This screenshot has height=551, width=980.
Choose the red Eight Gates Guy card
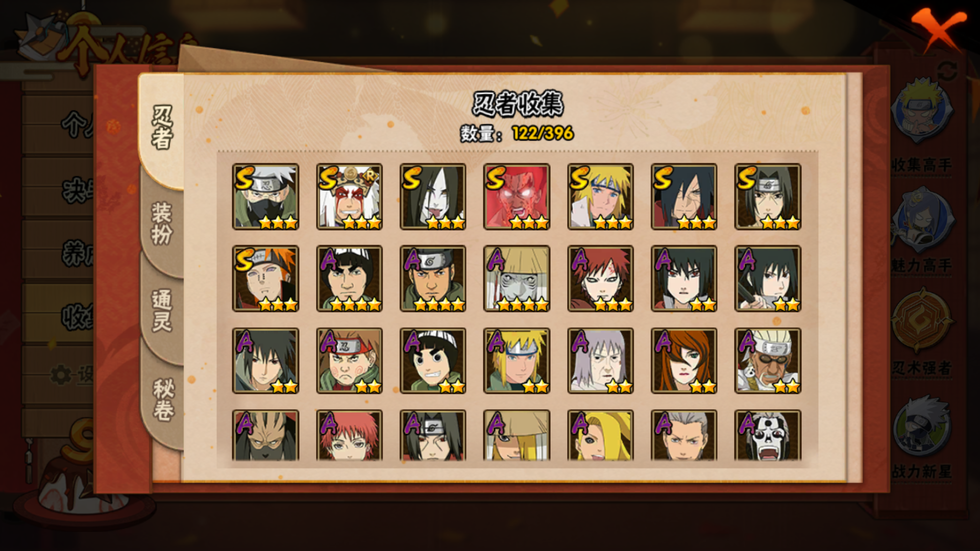(517, 196)
